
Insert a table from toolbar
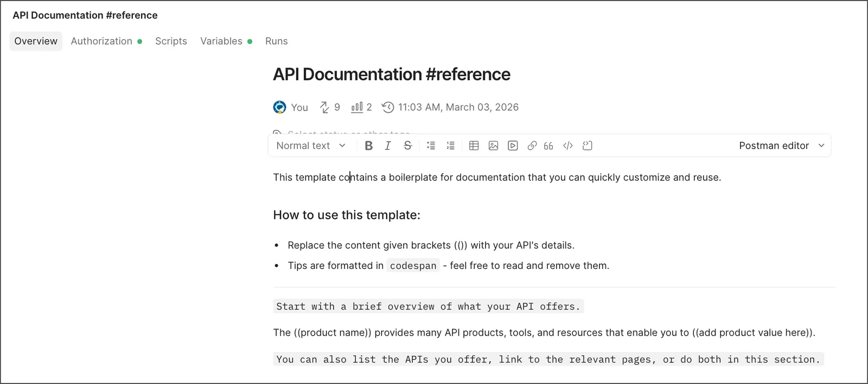point(474,146)
